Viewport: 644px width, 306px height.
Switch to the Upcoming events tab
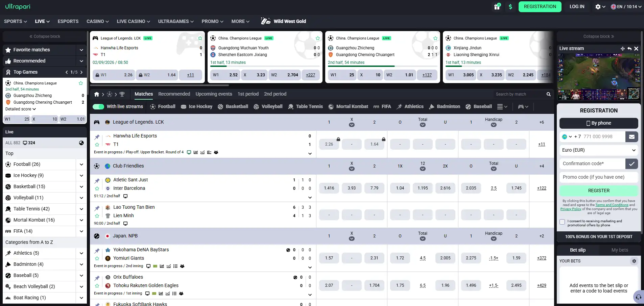click(214, 94)
